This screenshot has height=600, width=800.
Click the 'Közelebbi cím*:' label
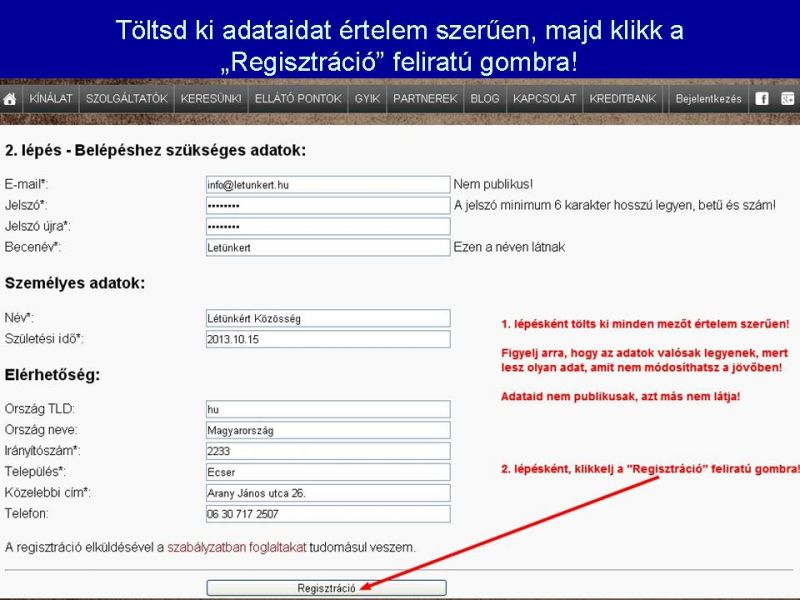[x=47, y=492]
